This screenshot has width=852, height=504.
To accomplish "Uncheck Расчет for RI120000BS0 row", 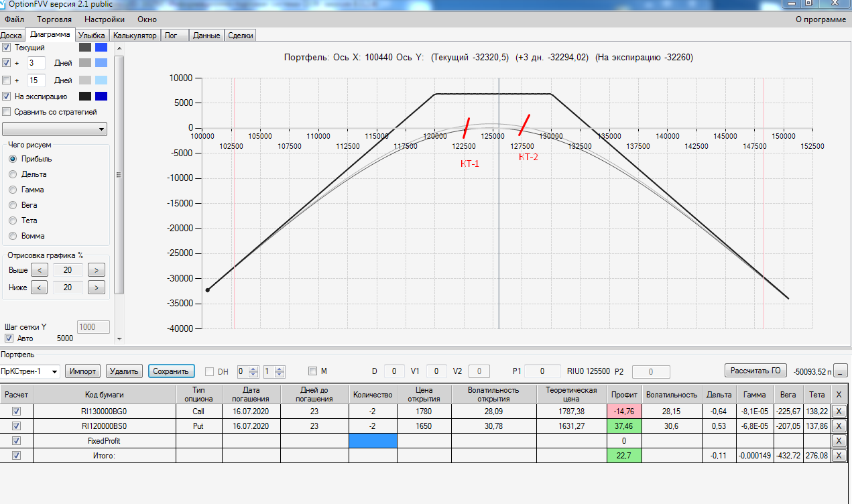I will (17, 426).
